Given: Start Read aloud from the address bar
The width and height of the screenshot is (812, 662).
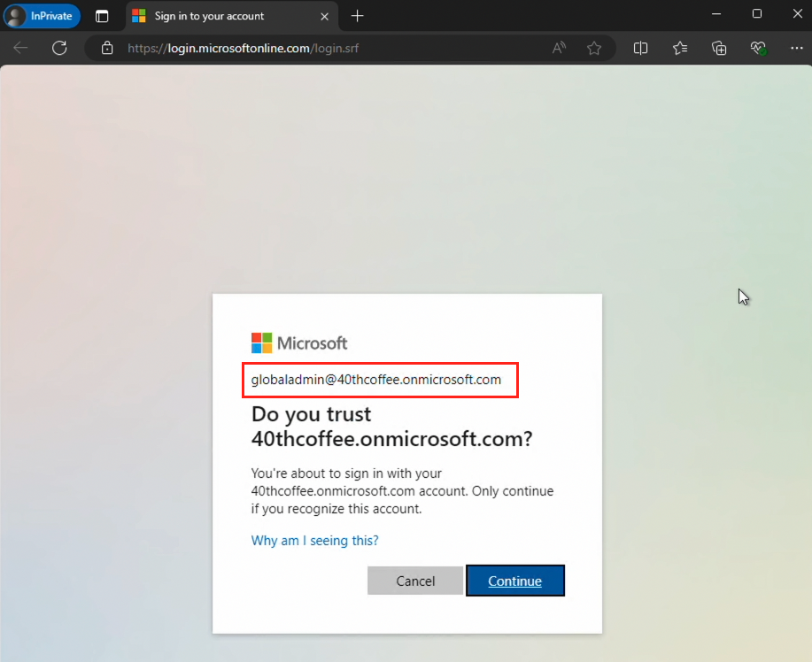Looking at the screenshot, I should 560,48.
